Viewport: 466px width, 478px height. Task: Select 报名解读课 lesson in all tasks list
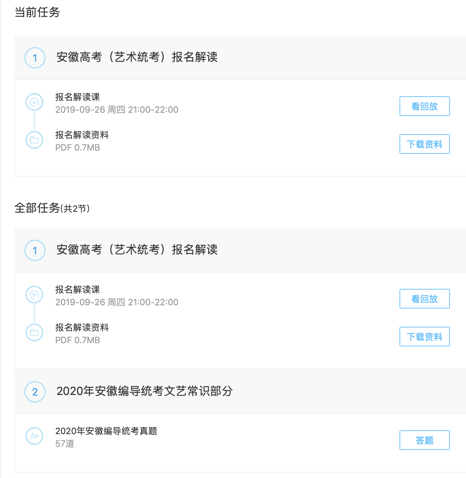pos(77,289)
